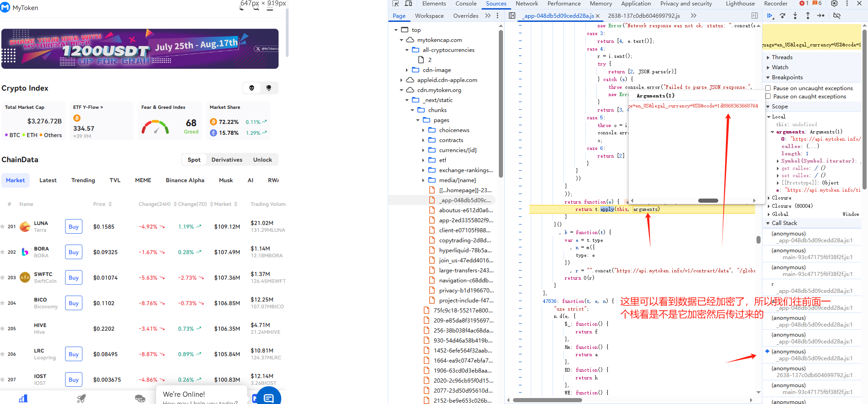Image resolution: width=868 pixels, height=404 pixels.
Task: Step out of current function
Action: (808, 15)
